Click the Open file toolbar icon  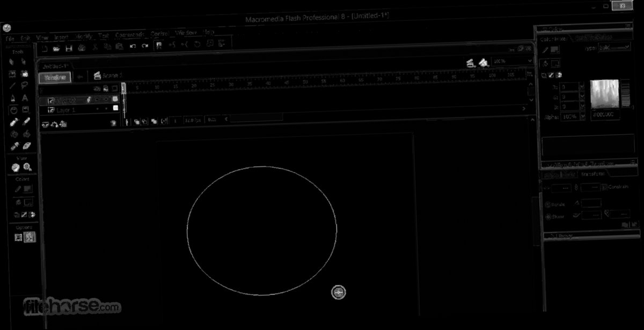coord(56,48)
